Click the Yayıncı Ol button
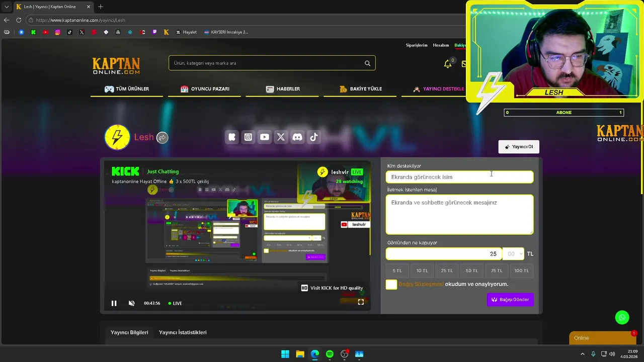 coord(519,147)
